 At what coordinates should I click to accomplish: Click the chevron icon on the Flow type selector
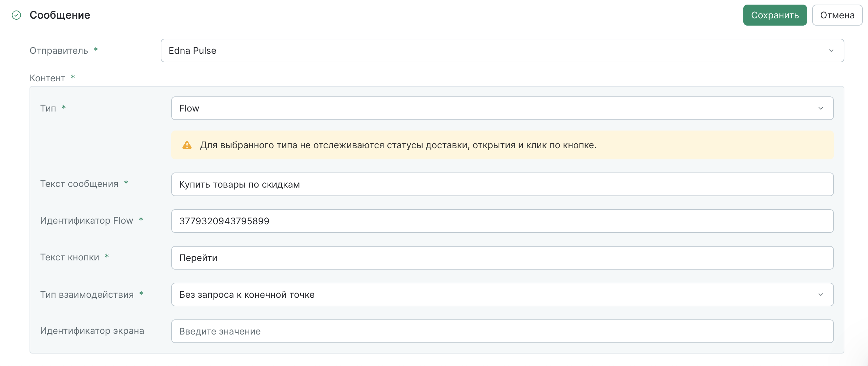tap(820, 108)
